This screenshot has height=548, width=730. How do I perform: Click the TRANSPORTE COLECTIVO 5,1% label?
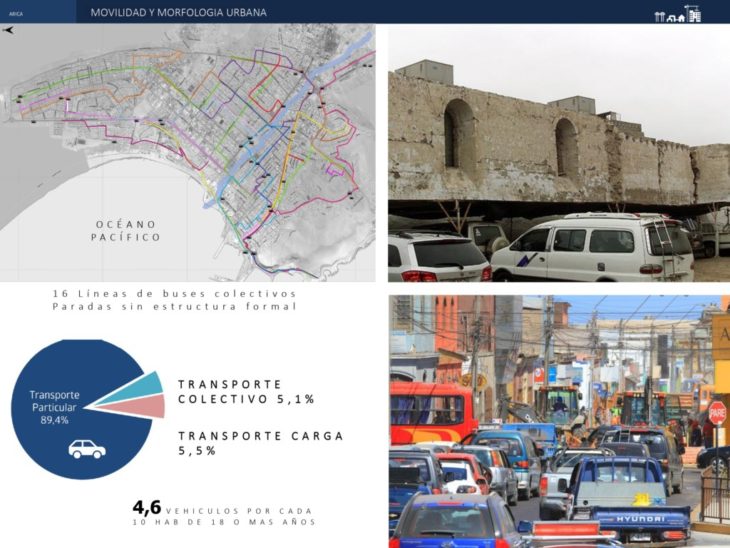(x=246, y=391)
